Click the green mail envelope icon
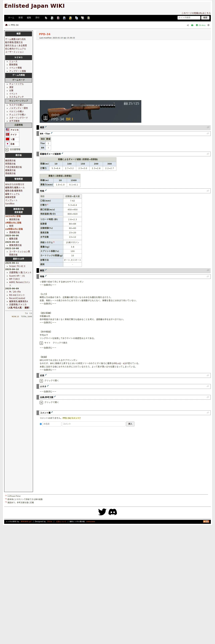This screenshot has height=644, width=215. 192,25
